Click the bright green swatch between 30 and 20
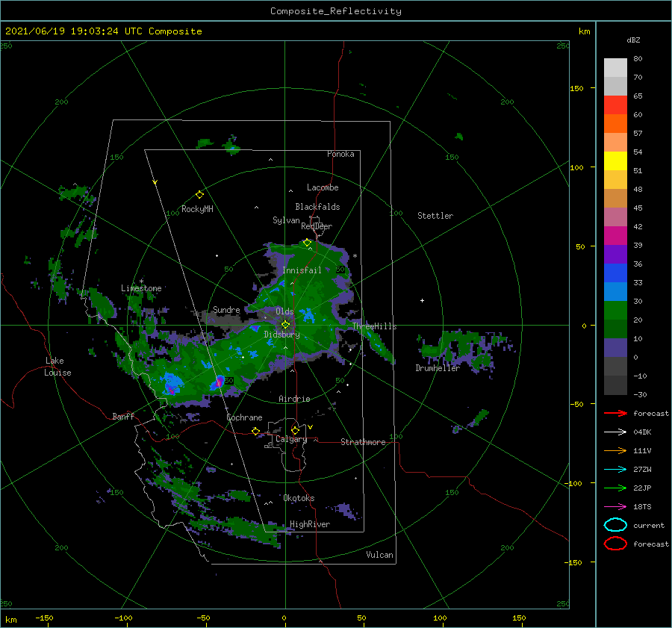The image size is (672, 628). [615, 311]
